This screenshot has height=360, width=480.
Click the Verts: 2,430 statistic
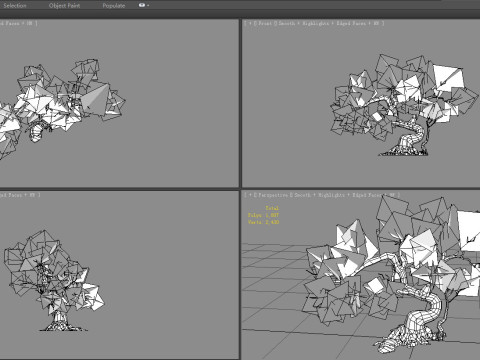(x=263, y=222)
